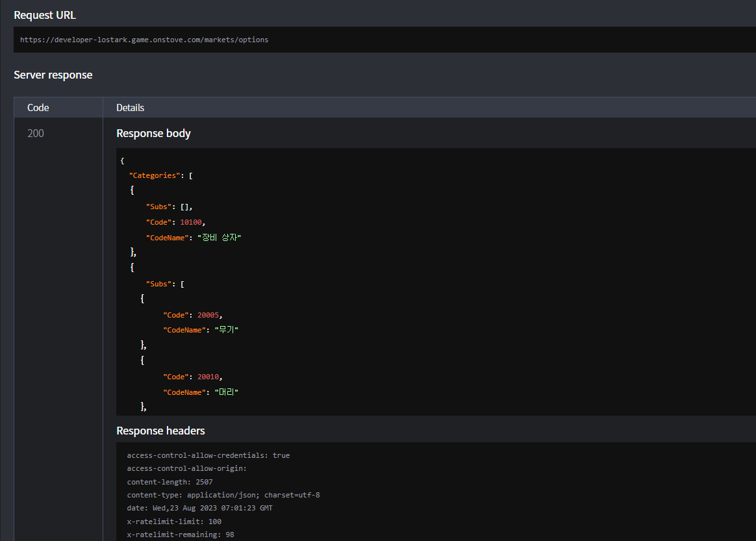Click the CodeName value "머리"
Image resolution: width=756 pixels, height=541 pixels.
[227, 392]
